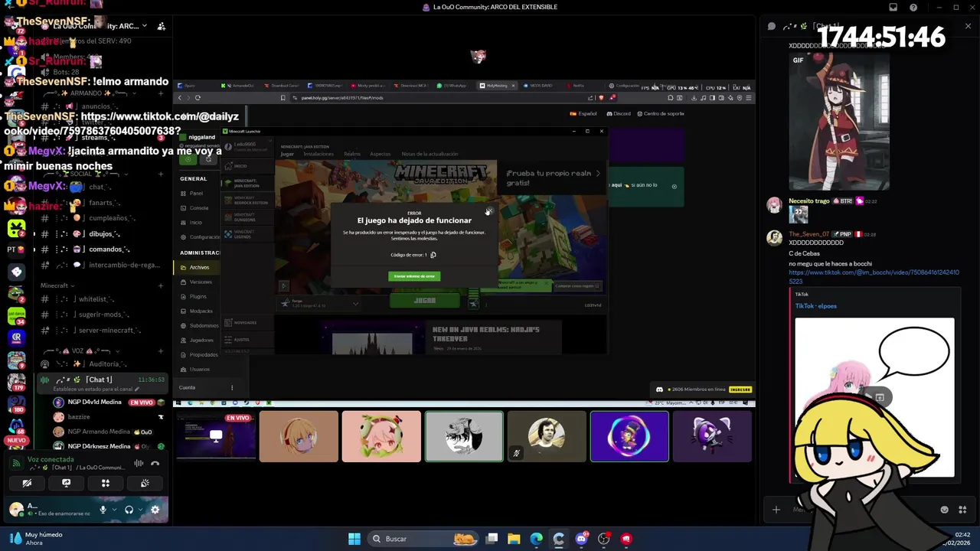Open the Discord help icon

coord(913,8)
